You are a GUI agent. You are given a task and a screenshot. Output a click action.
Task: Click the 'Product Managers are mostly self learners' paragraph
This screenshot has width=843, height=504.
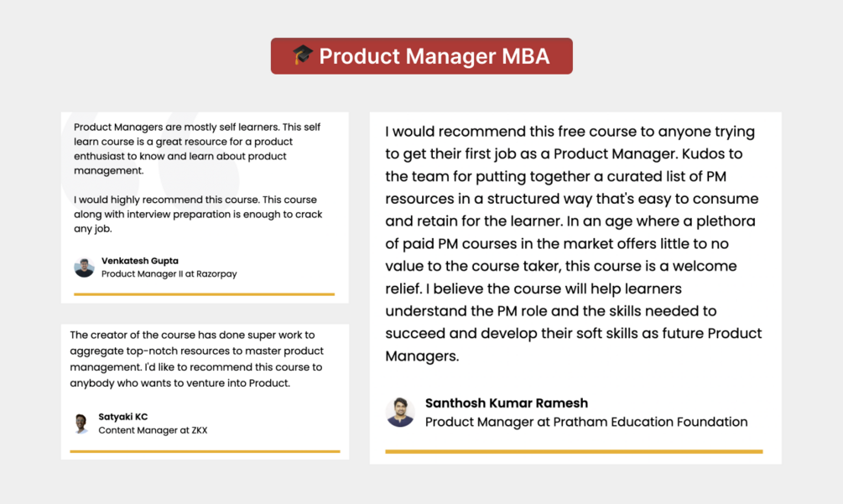197,148
